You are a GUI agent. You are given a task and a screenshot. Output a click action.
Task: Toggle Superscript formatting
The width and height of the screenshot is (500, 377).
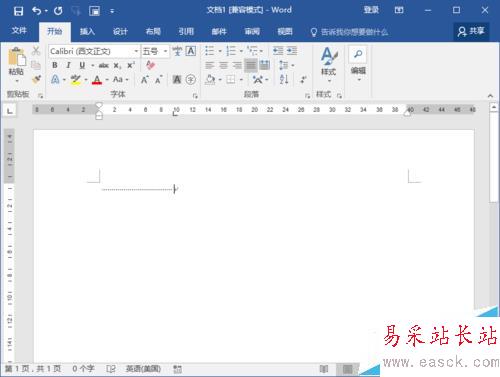tap(131, 65)
